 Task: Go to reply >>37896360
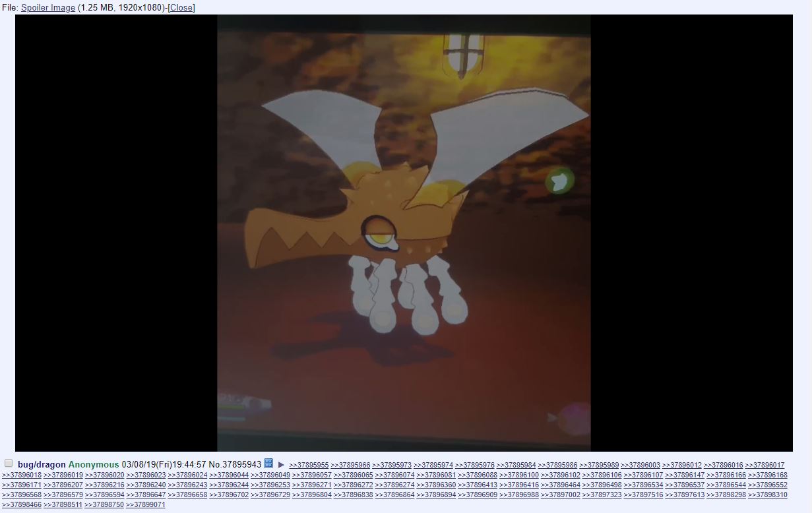pyautogui.click(x=436, y=485)
